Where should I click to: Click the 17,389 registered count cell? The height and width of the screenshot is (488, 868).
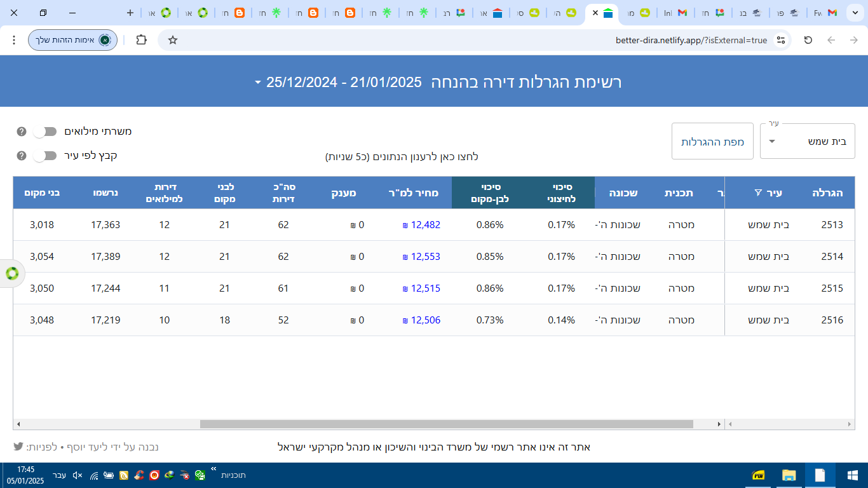coord(105,256)
